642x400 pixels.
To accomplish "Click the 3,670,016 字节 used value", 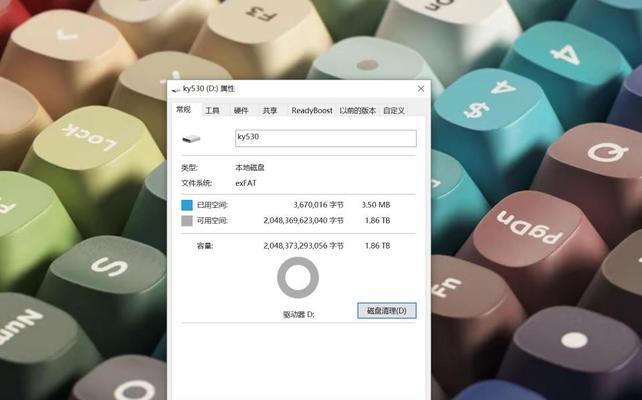I will 319,205.
